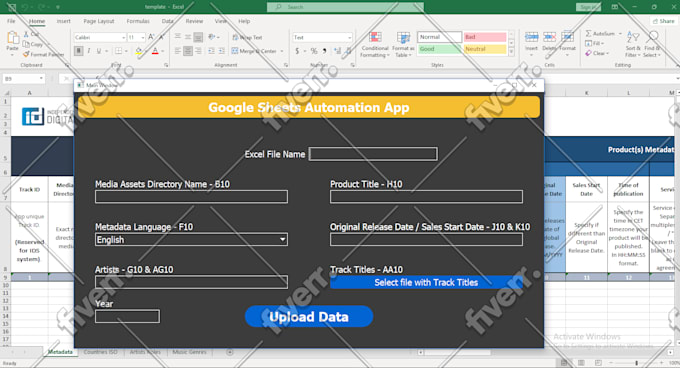Click the Decrease Indent icon
The image size is (680, 368).
[x=211, y=51]
